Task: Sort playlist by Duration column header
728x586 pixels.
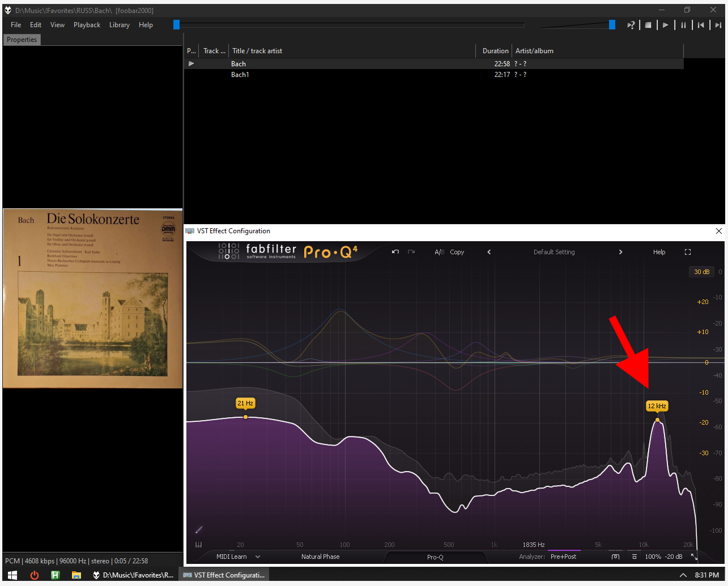Action: tap(494, 51)
